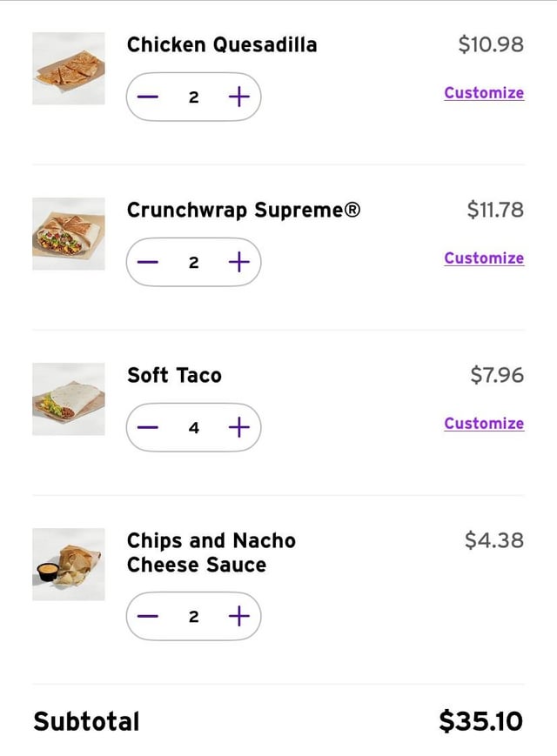Select Chips and Nacho Cheese Sauce title

(x=211, y=552)
